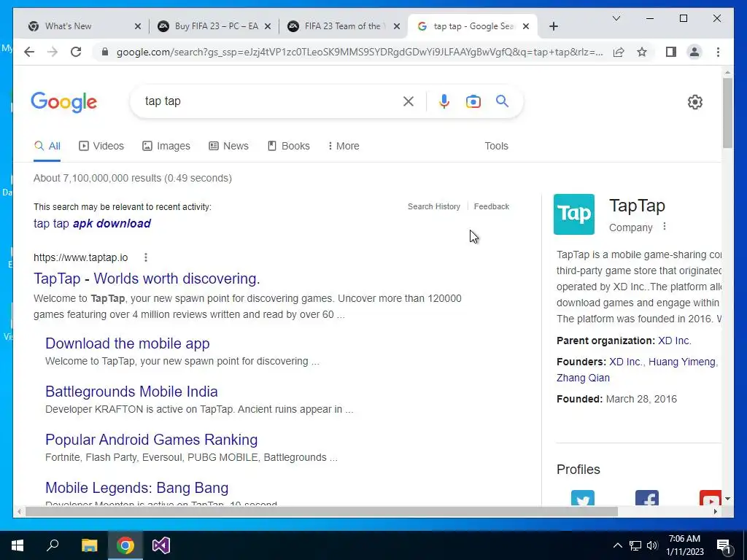Open the notification center icon
Viewport: 747px width, 560px height.
724,547
